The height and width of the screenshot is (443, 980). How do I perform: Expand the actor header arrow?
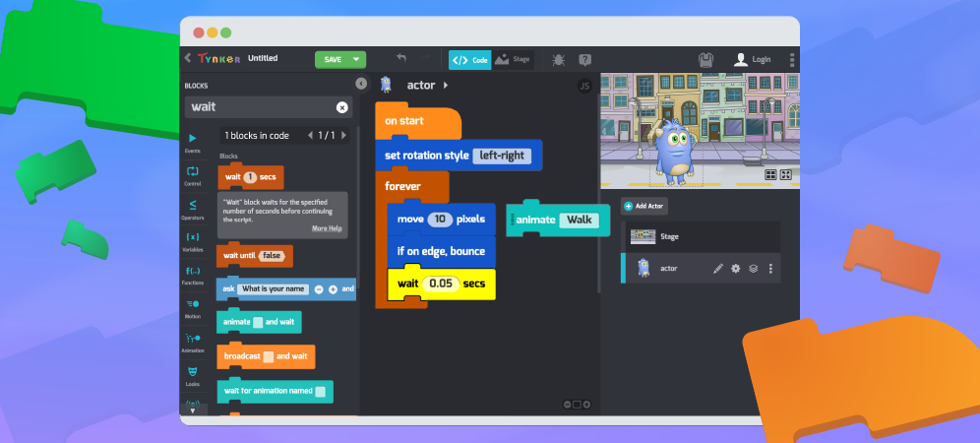pyautogui.click(x=446, y=85)
